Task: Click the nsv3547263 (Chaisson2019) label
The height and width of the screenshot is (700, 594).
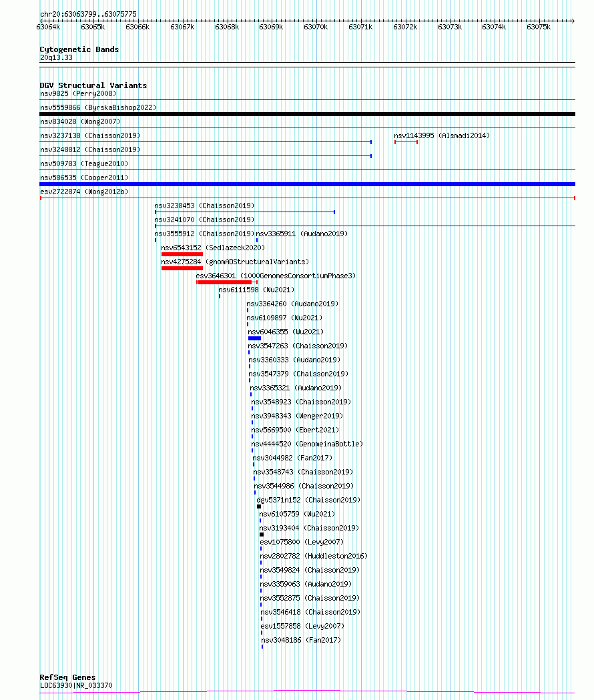Action: click(298, 346)
